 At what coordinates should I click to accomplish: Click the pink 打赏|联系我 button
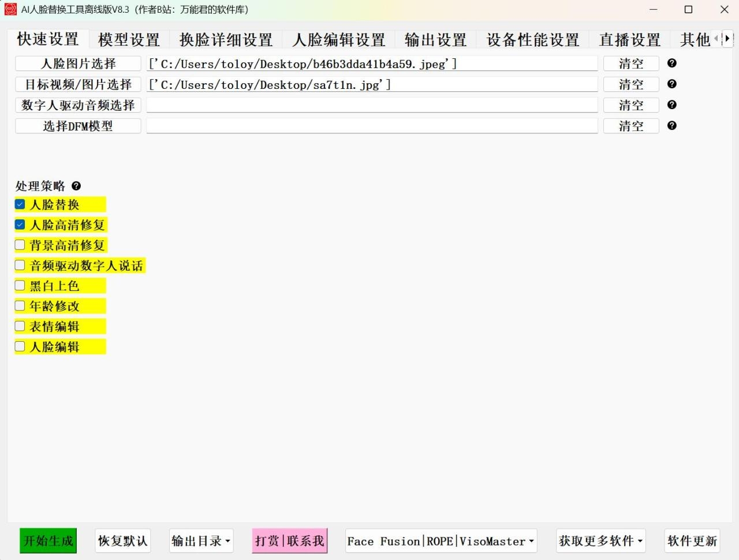coord(290,541)
